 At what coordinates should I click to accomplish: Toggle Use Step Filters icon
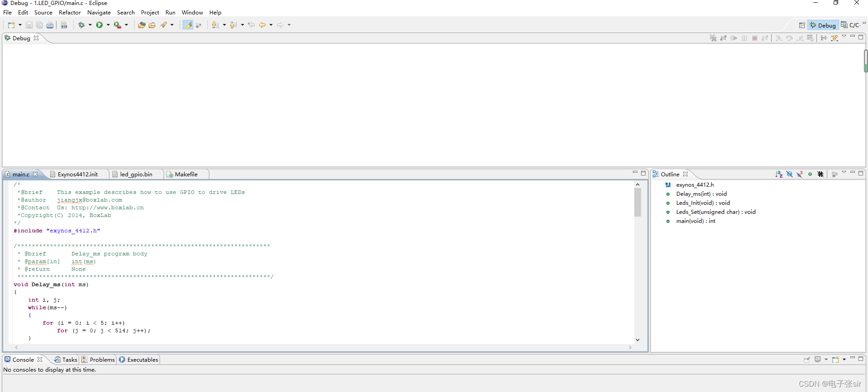point(835,38)
